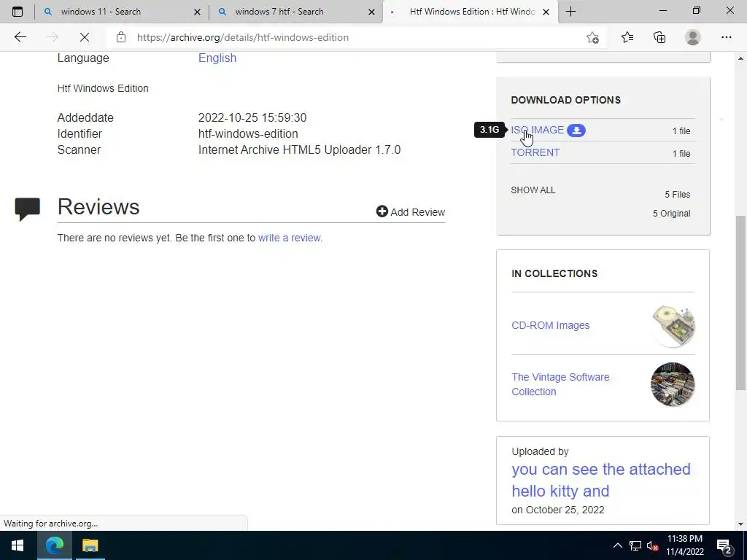Open the browser profile menu
This screenshot has width=747, height=560.
click(x=692, y=37)
